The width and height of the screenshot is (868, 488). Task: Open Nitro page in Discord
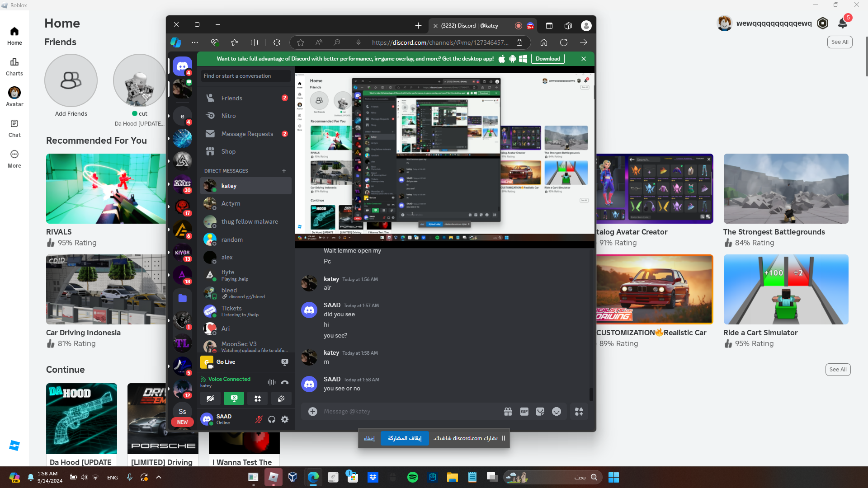tap(245, 116)
